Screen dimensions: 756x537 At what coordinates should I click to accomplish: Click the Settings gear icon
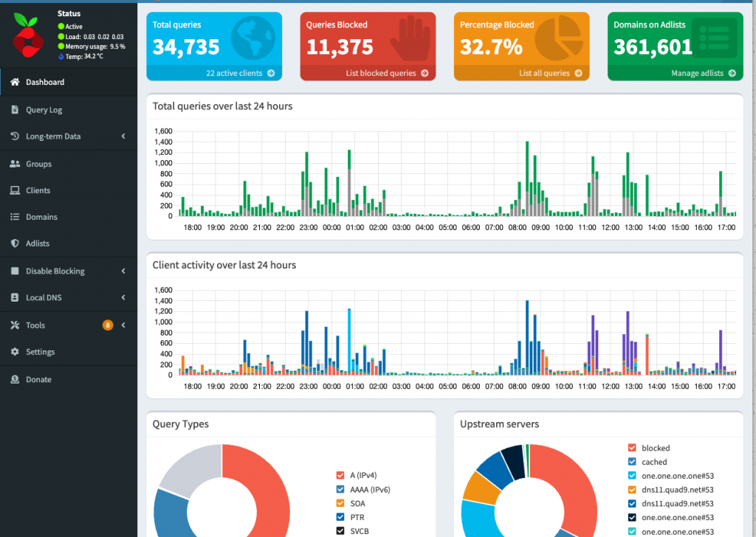pyautogui.click(x=15, y=352)
